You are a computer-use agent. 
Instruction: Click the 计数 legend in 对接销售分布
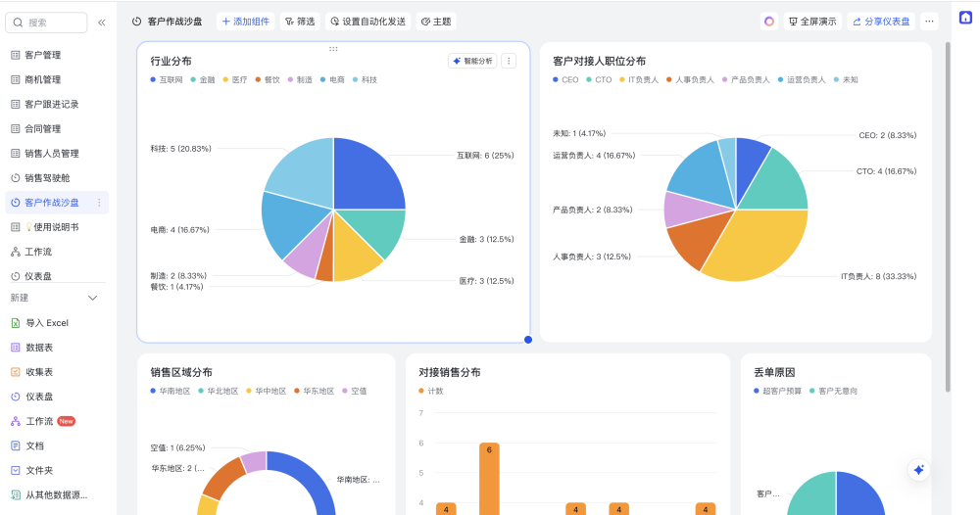point(431,391)
